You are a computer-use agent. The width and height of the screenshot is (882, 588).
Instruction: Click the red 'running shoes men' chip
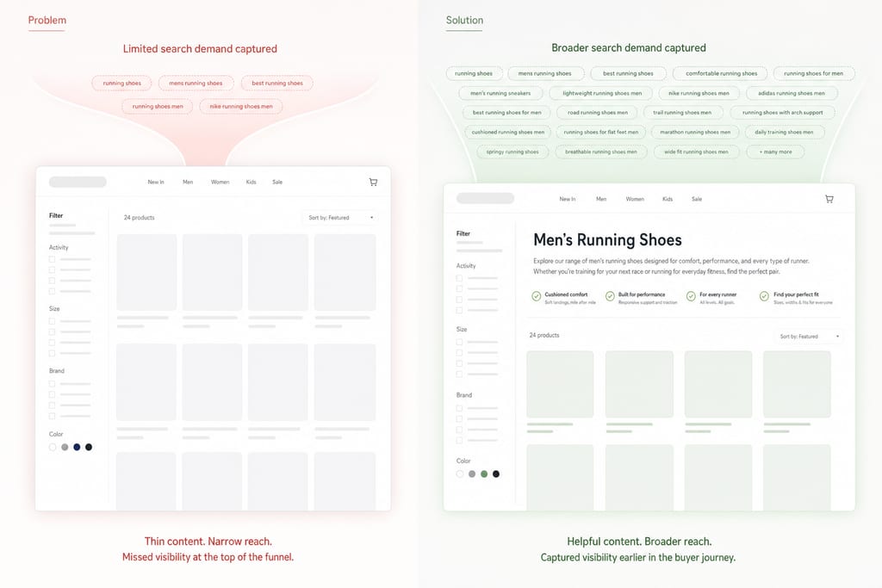pyautogui.click(x=158, y=106)
